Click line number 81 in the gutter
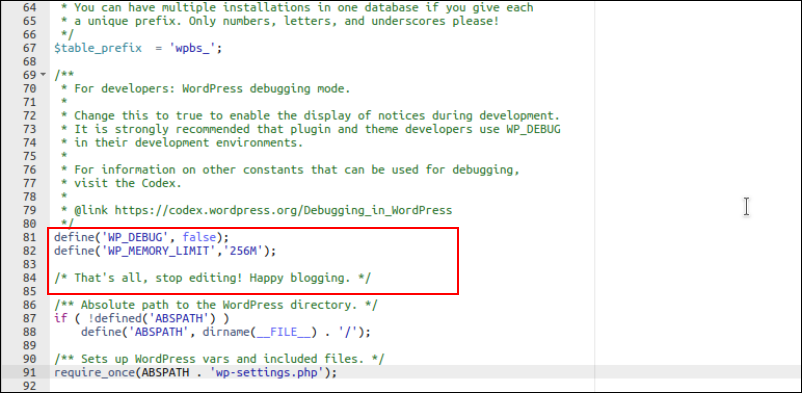The width and height of the screenshot is (802, 393). click(x=30, y=237)
